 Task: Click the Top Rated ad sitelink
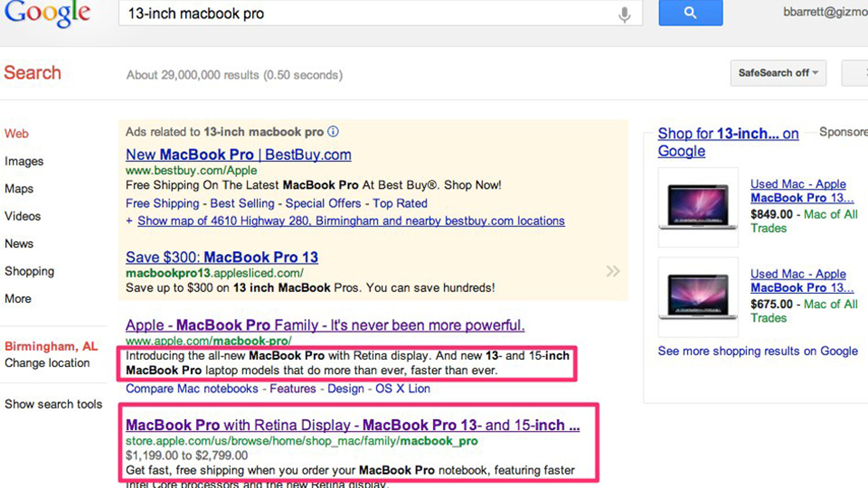pyautogui.click(x=400, y=203)
